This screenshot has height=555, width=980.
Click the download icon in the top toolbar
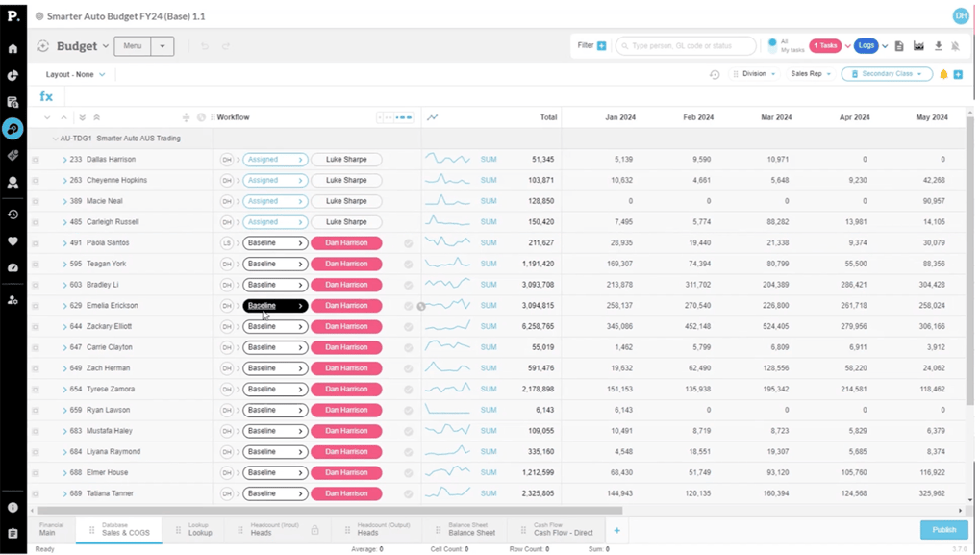pos(938,45)
